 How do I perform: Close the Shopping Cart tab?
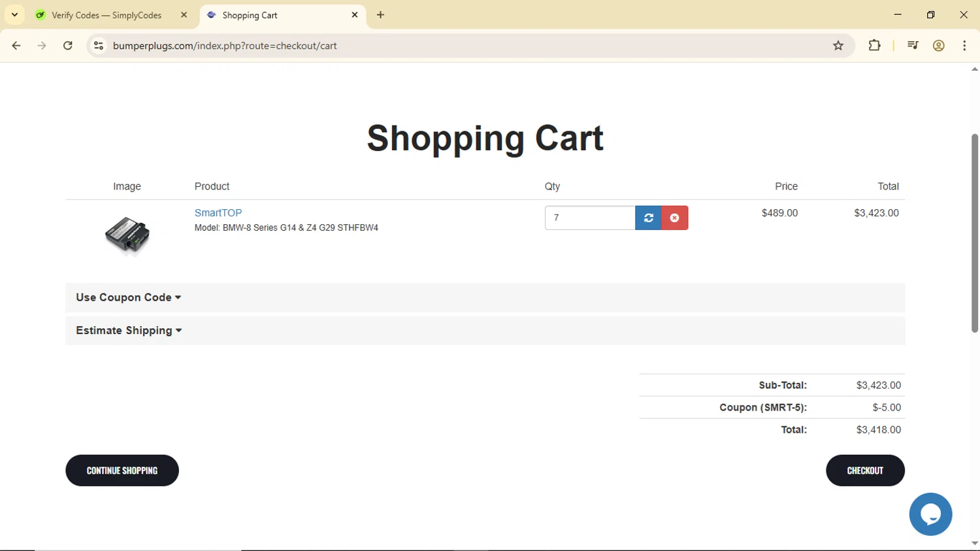point(355,15)
